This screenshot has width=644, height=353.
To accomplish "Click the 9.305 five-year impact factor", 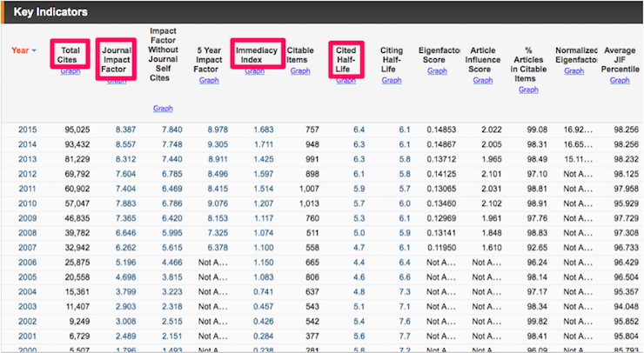I will tap(218, 144).
